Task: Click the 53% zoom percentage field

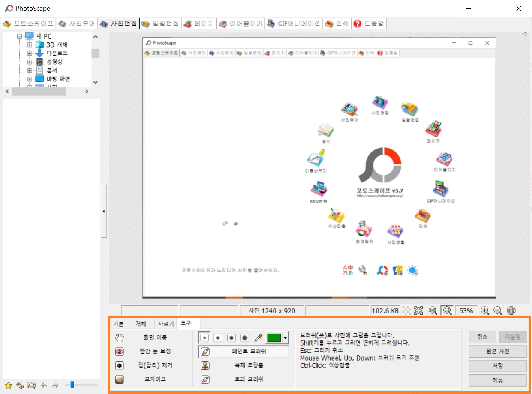Action: pos(466,310)
